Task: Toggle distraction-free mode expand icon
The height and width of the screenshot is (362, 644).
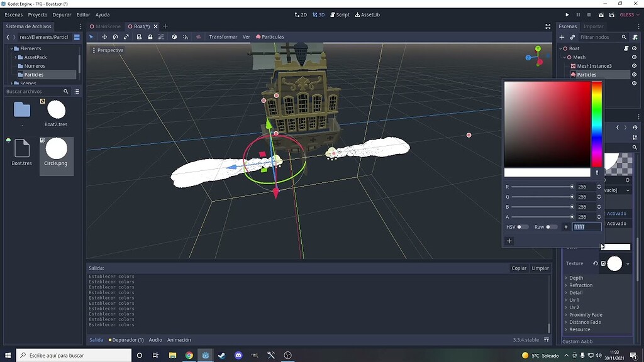Action: (548, 26)
